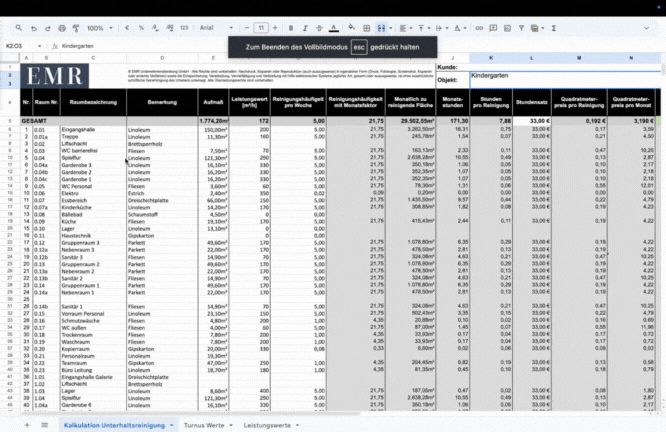Switch to the Leistungswerte sheet tab

(x=265, y=425)
